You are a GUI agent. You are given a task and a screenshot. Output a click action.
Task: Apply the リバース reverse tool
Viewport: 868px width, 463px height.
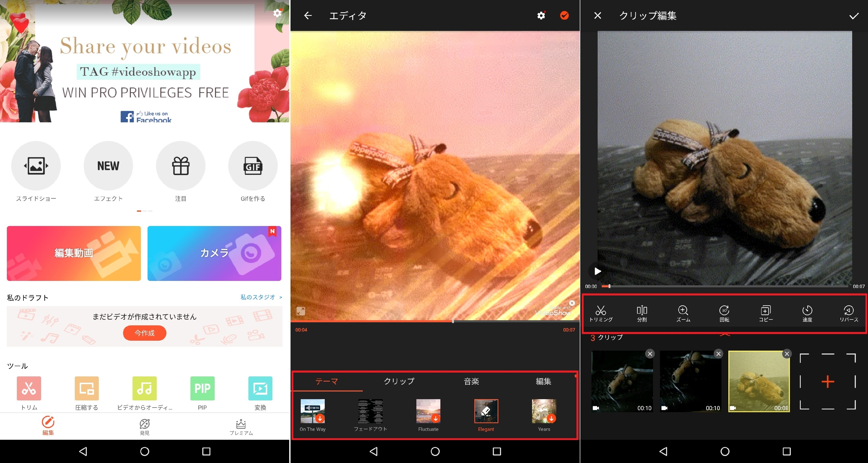tap(848, 313)
